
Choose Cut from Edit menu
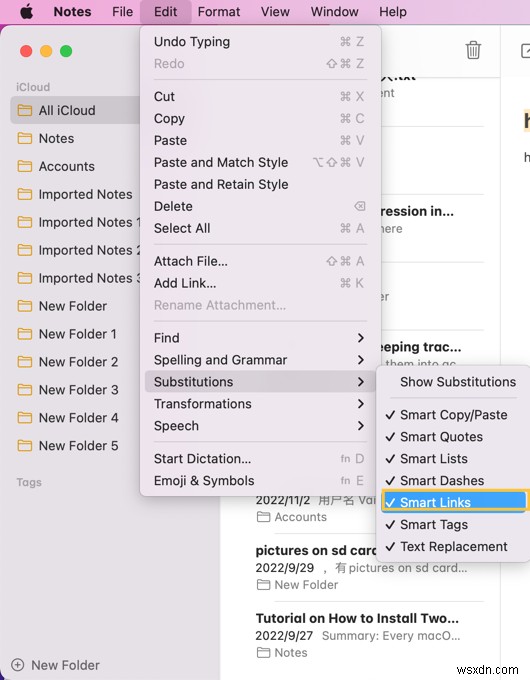pyautogui.click(x=260, y=96)
